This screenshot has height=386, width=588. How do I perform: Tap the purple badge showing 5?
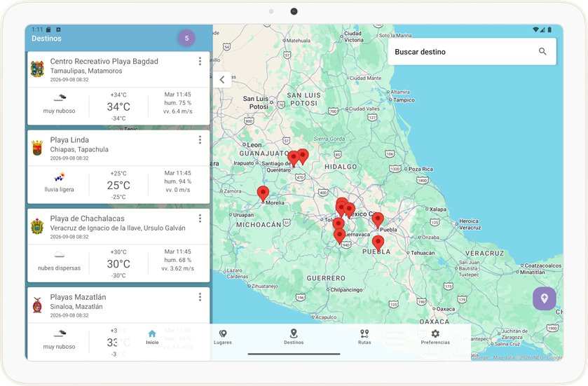186,39
